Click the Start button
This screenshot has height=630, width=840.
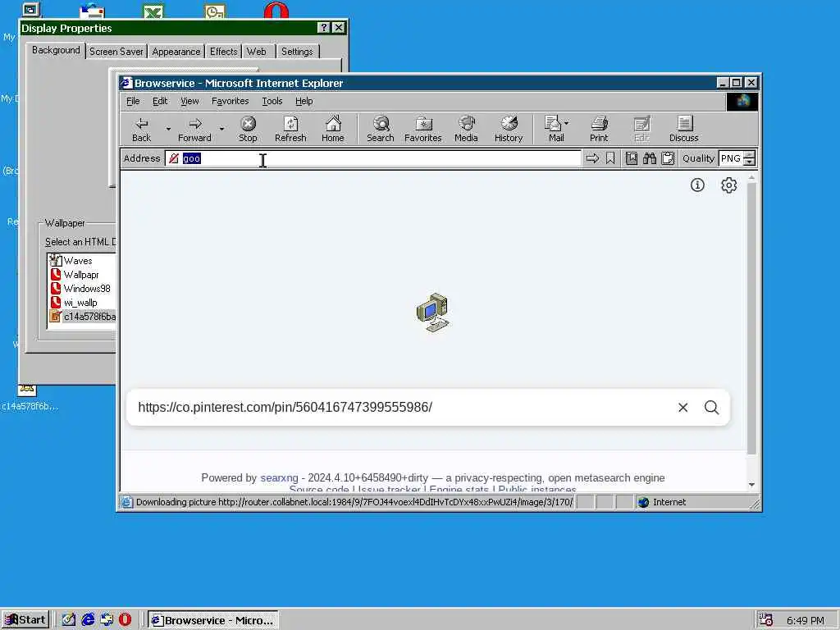25,620
